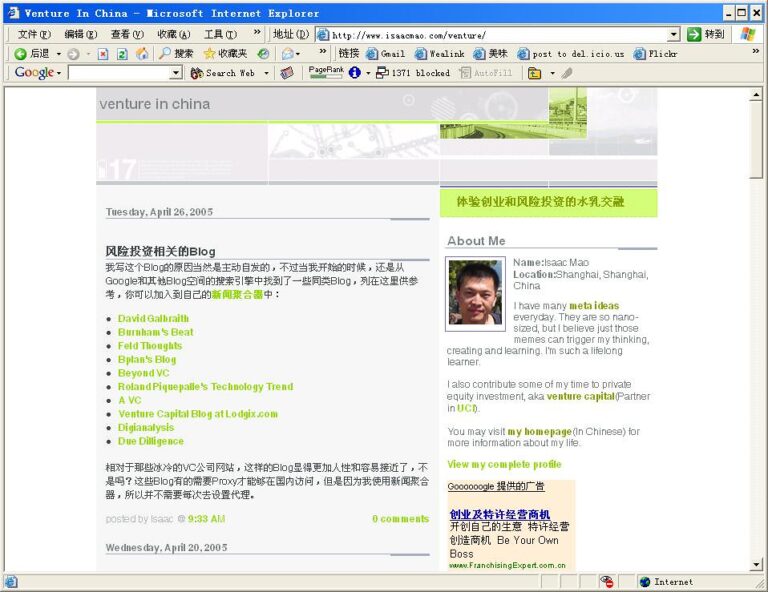
Task: Open the 工具(T) menu
Action: coord(220,34)
